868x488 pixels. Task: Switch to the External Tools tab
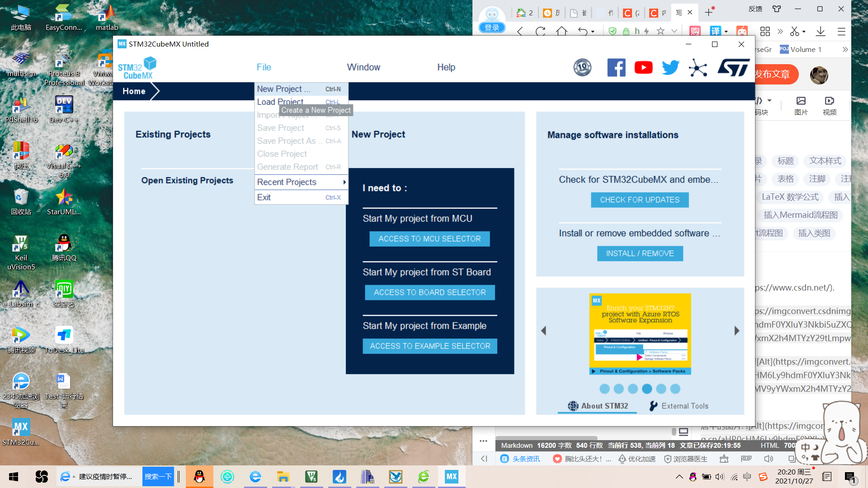pos(679,406)
